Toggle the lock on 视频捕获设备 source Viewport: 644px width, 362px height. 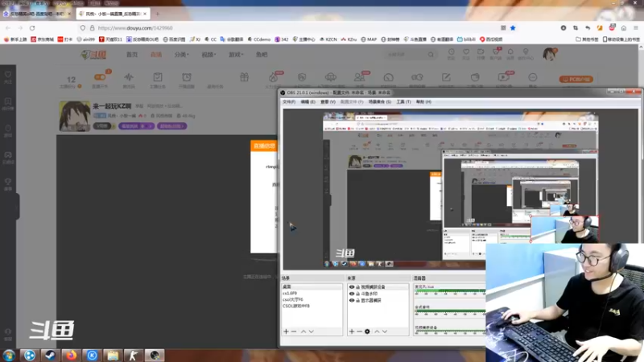[357, 287]
